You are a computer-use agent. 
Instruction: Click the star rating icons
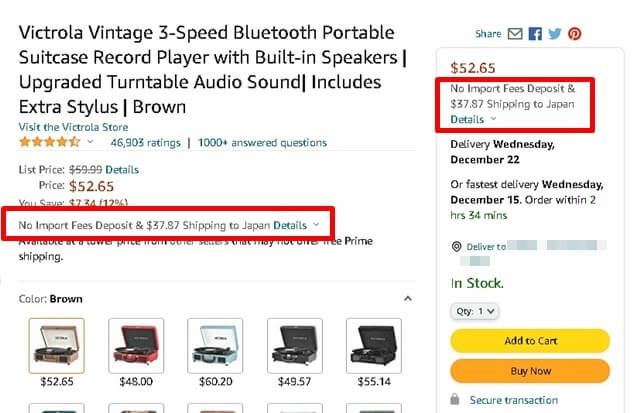pos(50,143)
